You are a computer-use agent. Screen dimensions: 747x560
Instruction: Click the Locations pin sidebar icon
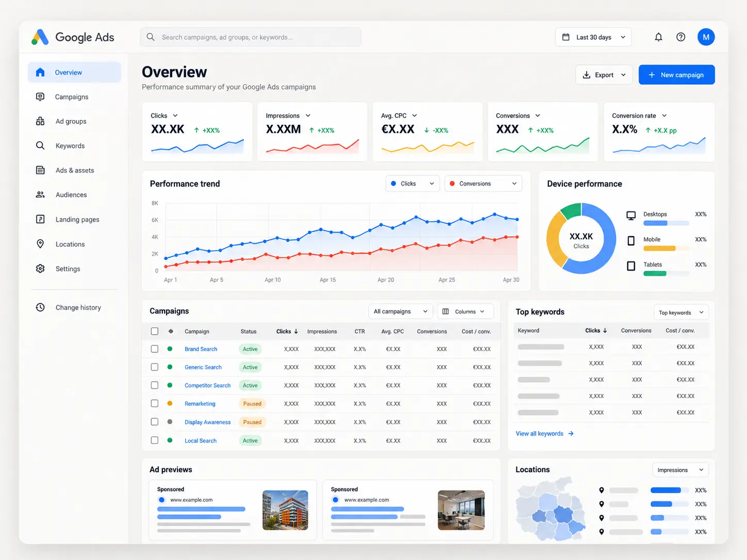[40, 244]
